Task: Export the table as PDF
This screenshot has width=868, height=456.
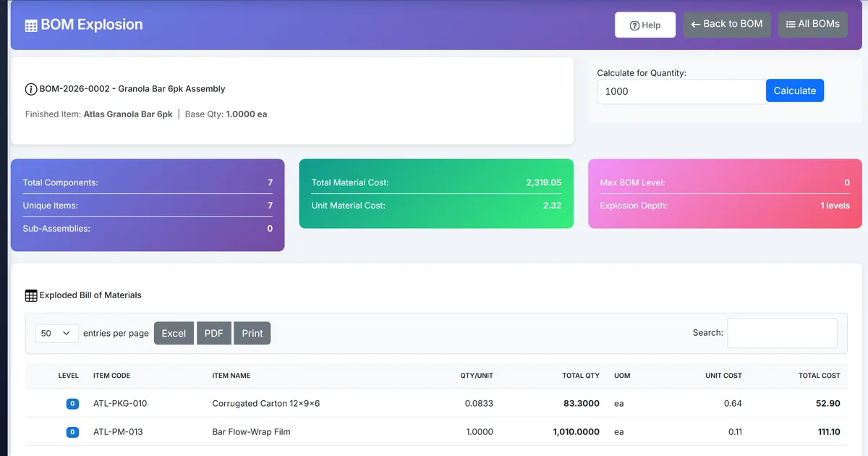Action: coord(213,333)
